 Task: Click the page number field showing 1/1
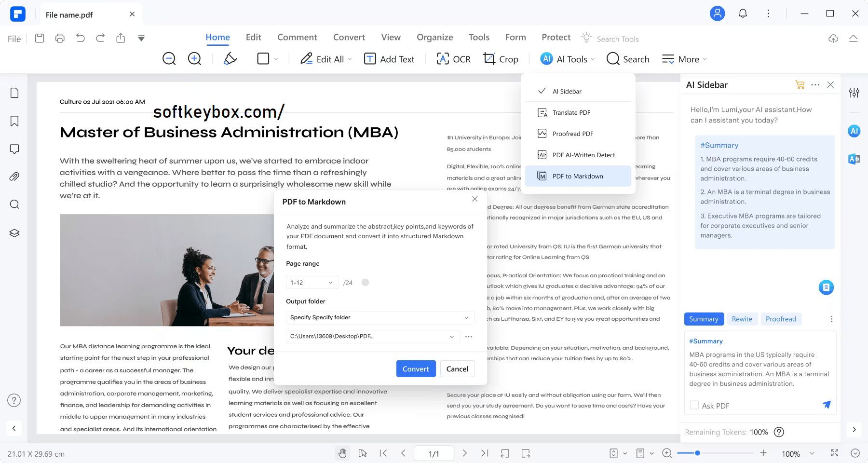(434, 453)
